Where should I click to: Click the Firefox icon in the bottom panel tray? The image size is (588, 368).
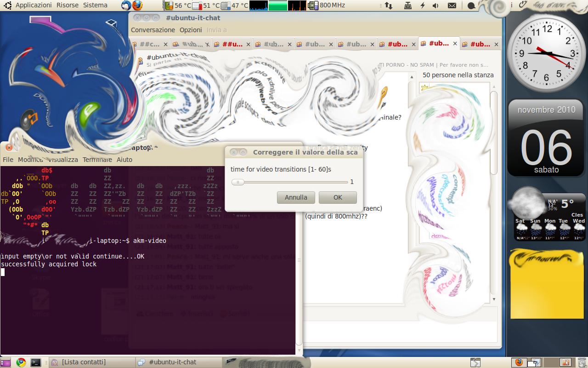(519, 362)
